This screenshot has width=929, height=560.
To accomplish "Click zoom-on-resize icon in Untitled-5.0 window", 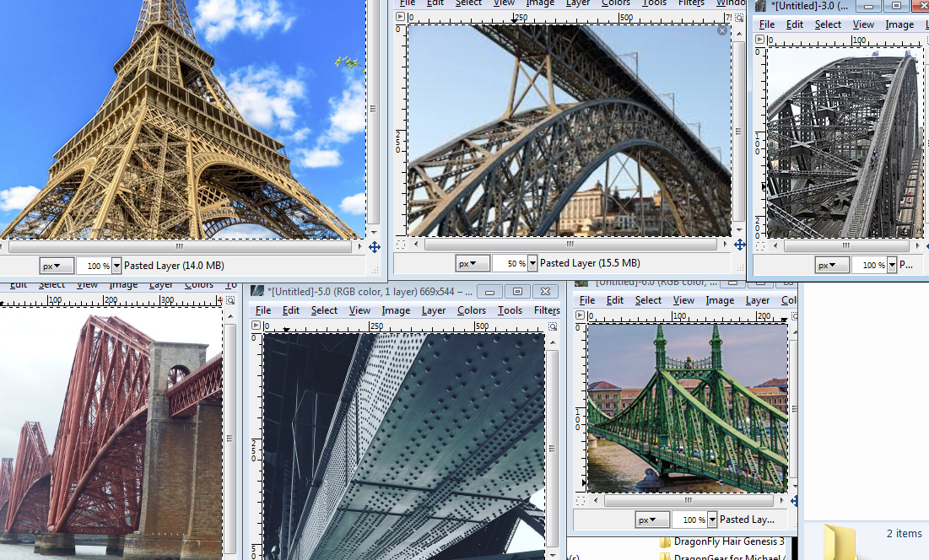I will point(553,326).
